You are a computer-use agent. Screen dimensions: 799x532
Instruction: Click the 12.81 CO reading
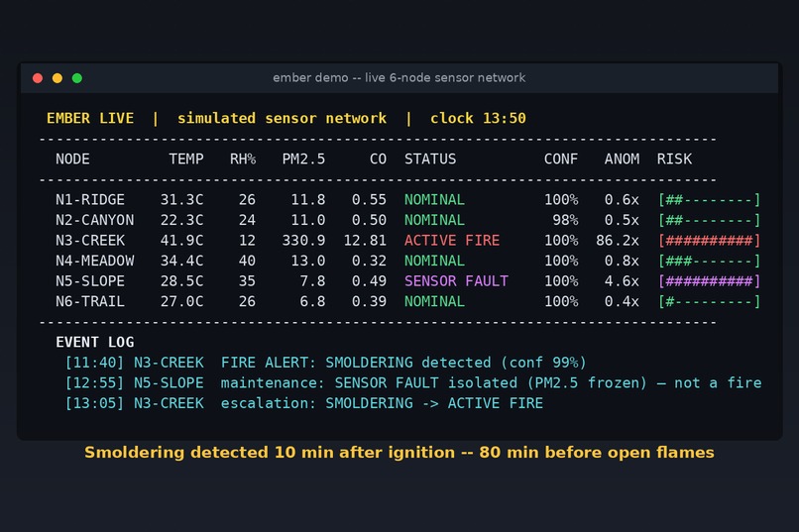tap(365, 241)
